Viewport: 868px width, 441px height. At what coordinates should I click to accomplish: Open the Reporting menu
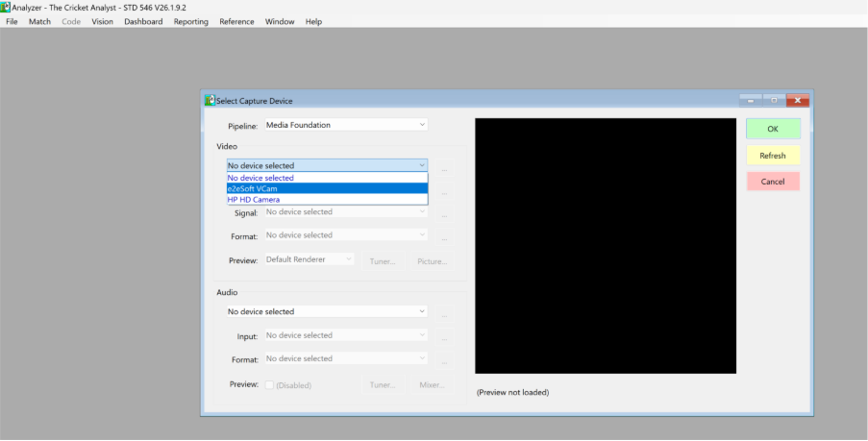click(x=191, y=21)
